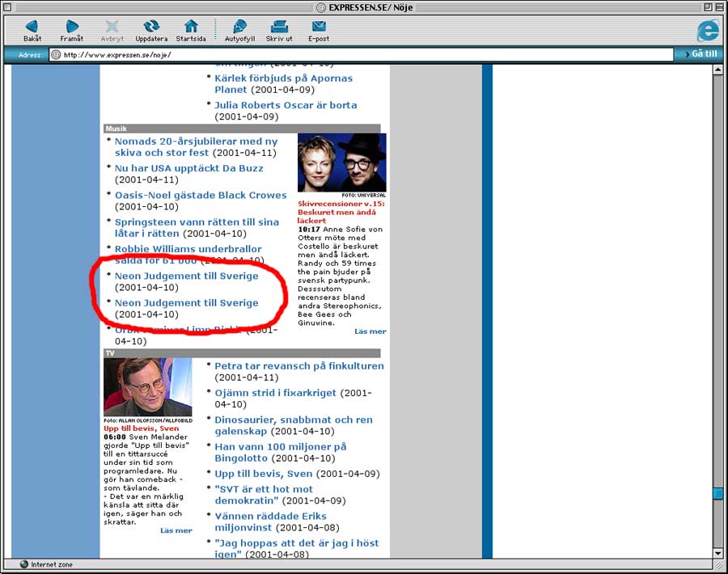Open red headline Upp till bevis, Sven
Viewport: 728px width, 574px height.
pos(141,428)
